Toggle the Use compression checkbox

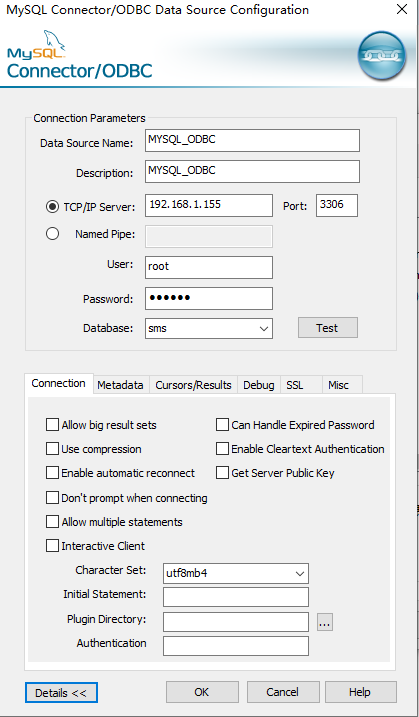click(52, 449)
